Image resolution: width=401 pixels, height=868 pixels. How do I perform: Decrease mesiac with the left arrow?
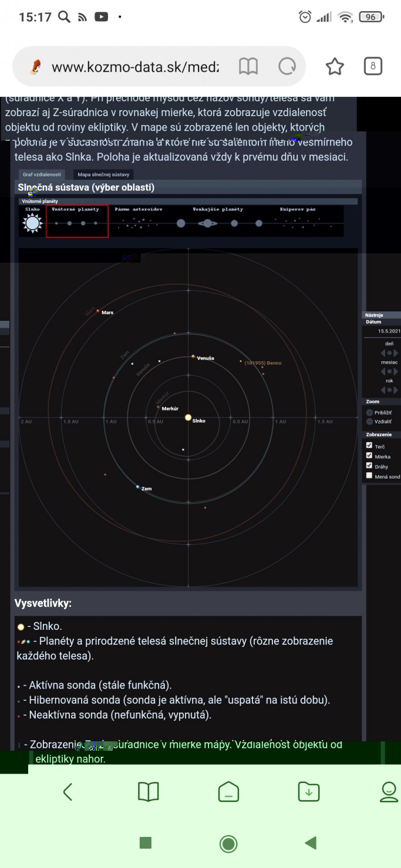click(383, 372)
